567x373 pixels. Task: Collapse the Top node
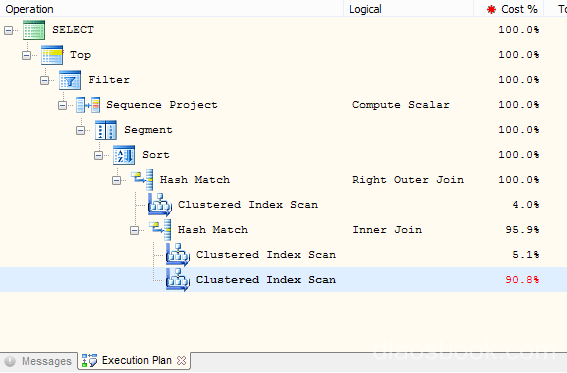pos(26,55)
